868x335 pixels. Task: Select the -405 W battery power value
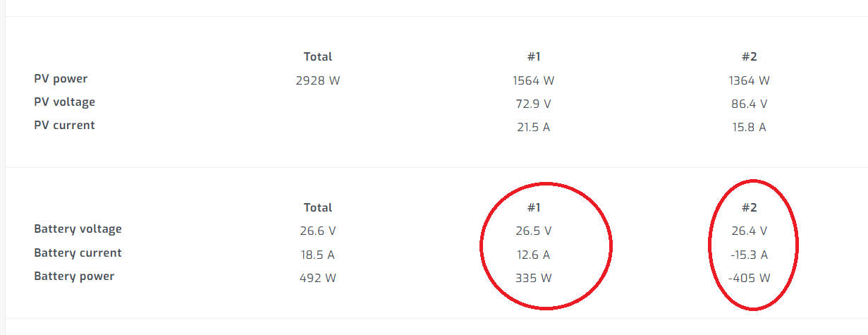(749, 278)
